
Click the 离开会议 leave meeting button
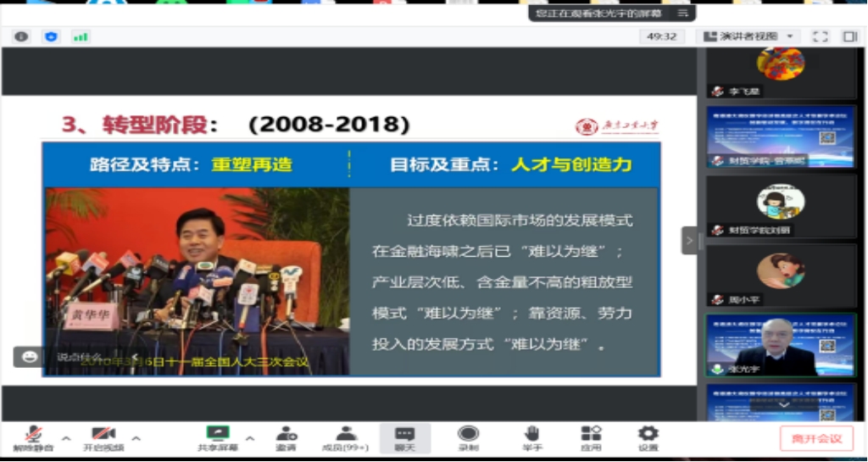pyautogui.click(x=816, y=438)
